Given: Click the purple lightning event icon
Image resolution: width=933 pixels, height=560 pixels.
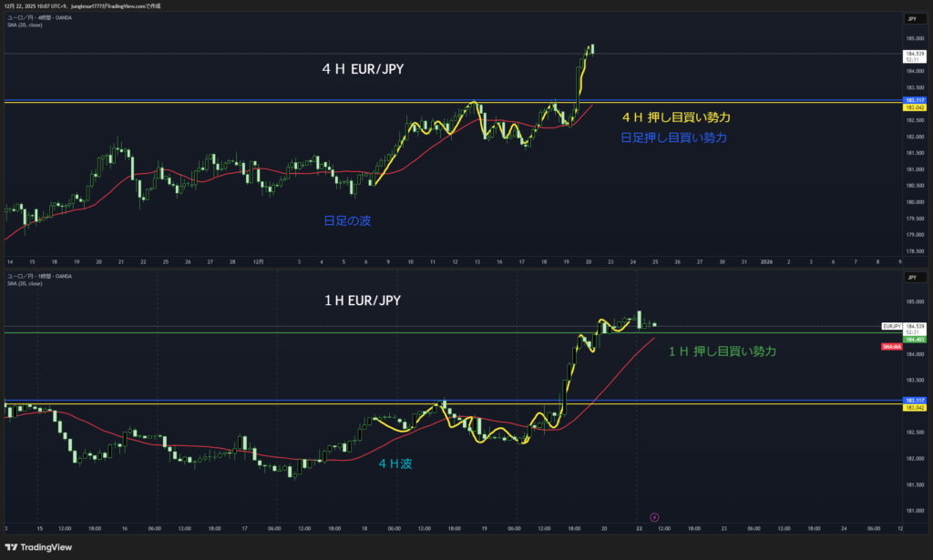Looking at the screenshot, I should [654, 517].
